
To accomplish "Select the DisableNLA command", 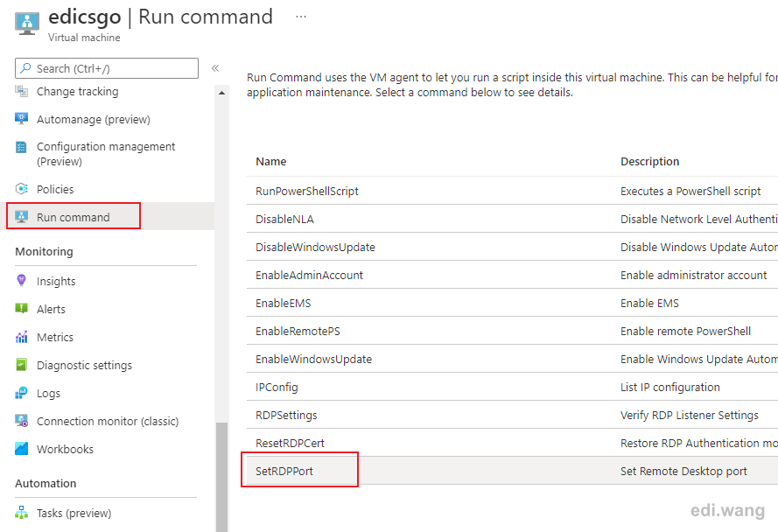I will pyautogui.click(x=284, y=219).
